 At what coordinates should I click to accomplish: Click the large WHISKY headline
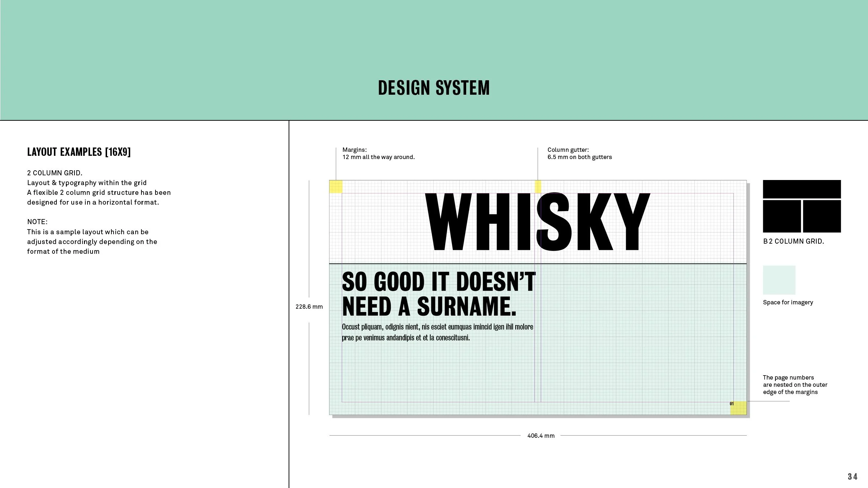(x=537, y=222)
